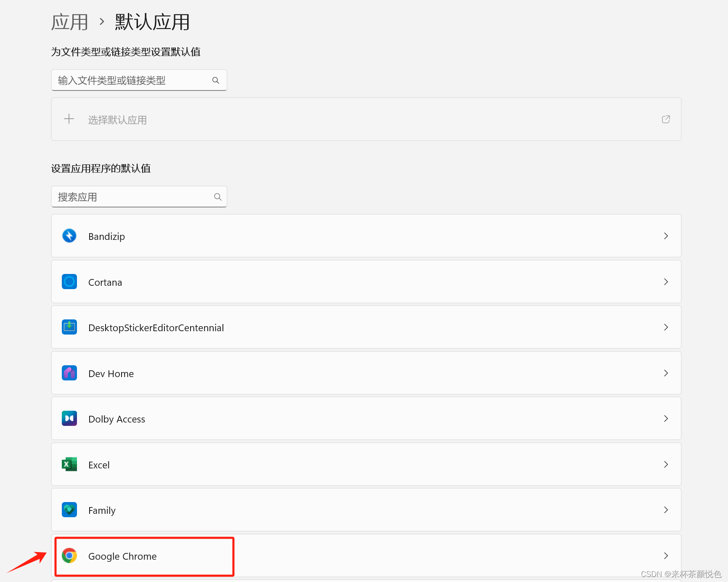Select the Dolby Access icon
The image size is (728, 582).
69,418
